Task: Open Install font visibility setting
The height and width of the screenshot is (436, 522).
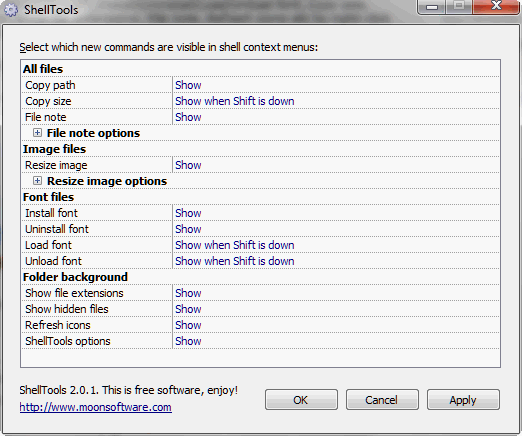Action: point(336,213)
